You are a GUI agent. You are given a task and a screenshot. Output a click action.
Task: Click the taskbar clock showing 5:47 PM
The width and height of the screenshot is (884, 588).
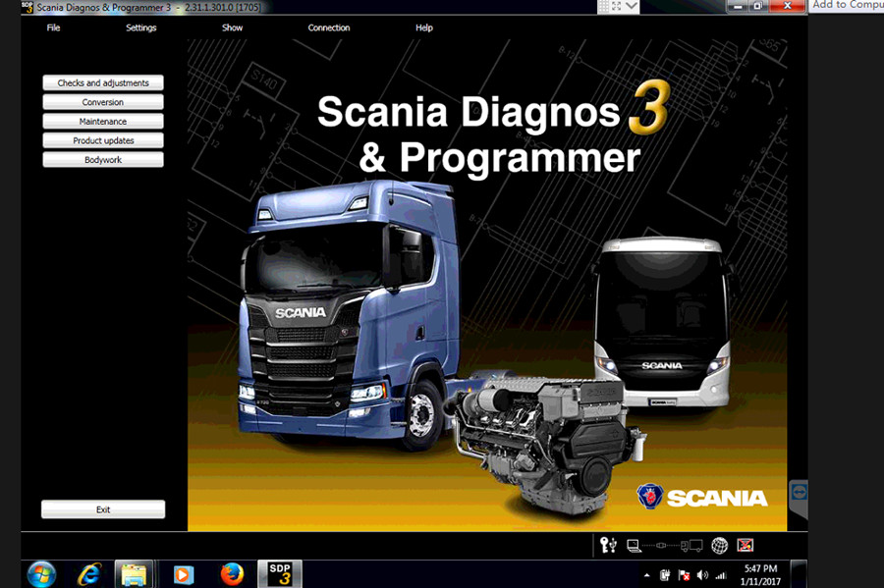coord(760,575)
